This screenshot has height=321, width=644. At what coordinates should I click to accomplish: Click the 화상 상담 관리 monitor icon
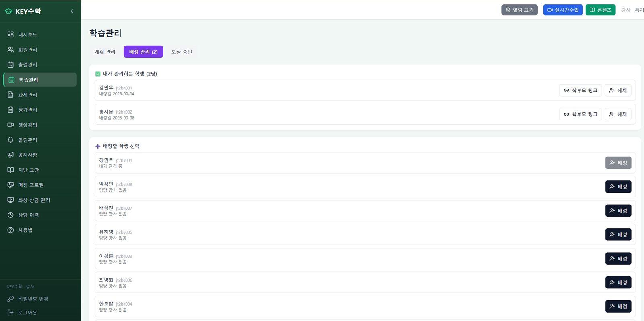[x=10, y=200]
